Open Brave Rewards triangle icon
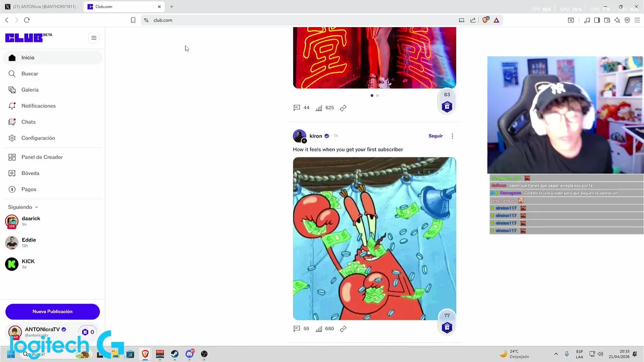This screenshot has width=644, height=362. coord(497,20)
